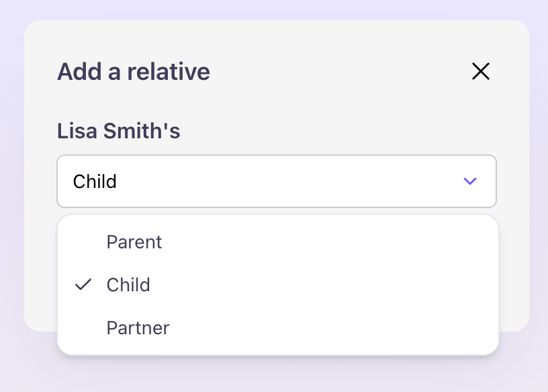
Task: Click the selected Child text in combo box
Action: (95, 181)
